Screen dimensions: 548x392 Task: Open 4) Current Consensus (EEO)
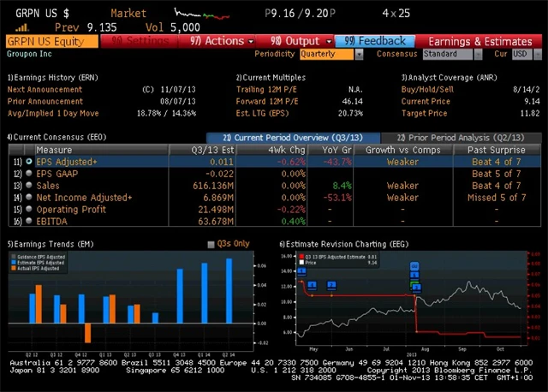(x=57, y=137)
